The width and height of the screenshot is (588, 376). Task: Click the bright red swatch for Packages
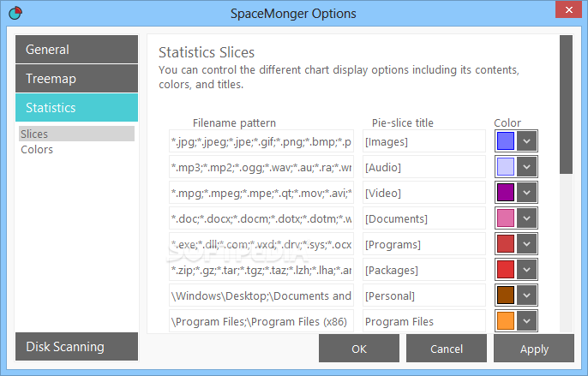click(x=506, y=269)
